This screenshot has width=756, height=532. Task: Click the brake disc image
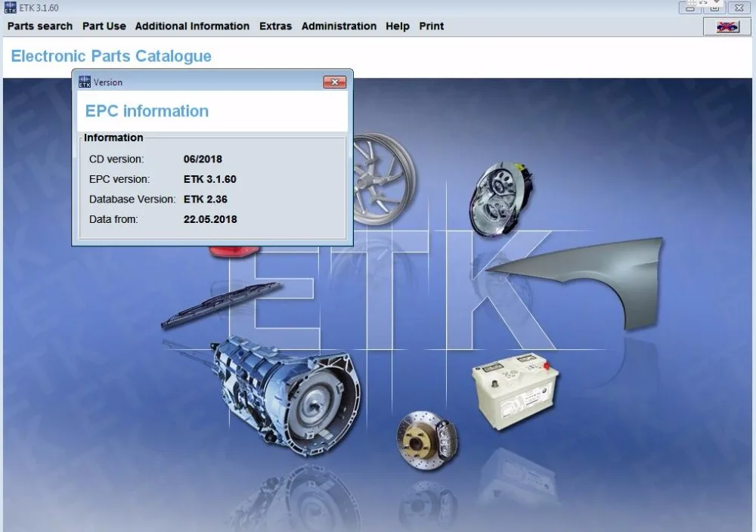tap(427, 440)
